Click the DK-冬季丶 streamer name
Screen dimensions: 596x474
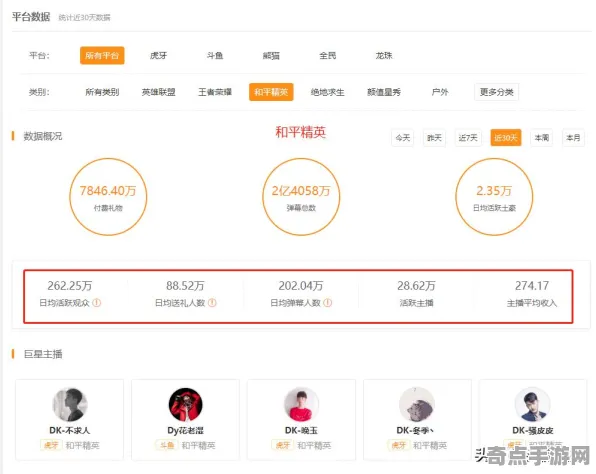click(416, 430)
